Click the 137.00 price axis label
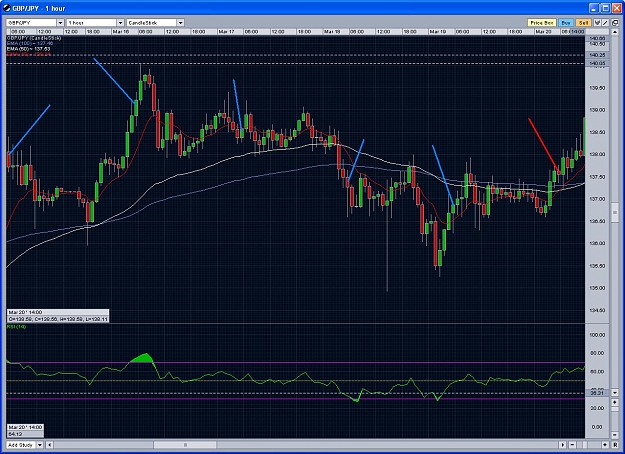Image resolution: width=625 pixels, height=454 pixels. 597,199
